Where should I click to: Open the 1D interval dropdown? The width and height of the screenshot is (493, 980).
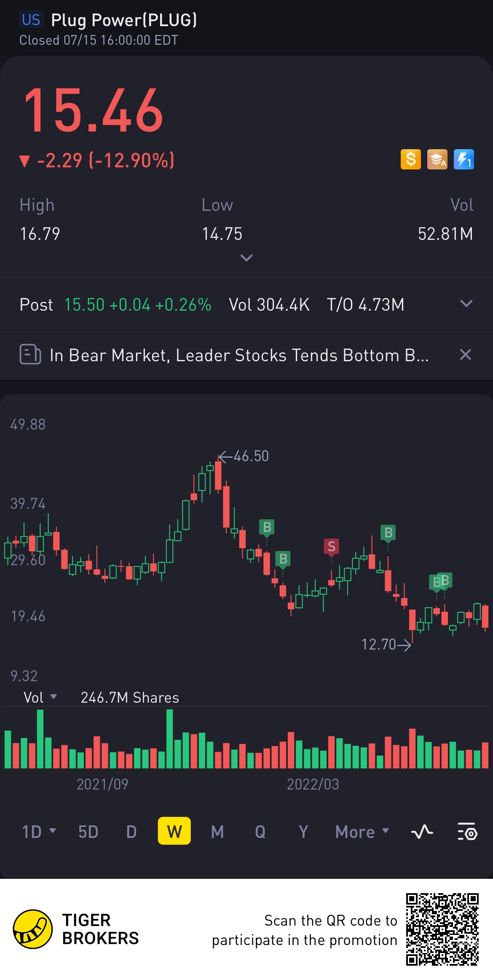[x=38, y=832]
